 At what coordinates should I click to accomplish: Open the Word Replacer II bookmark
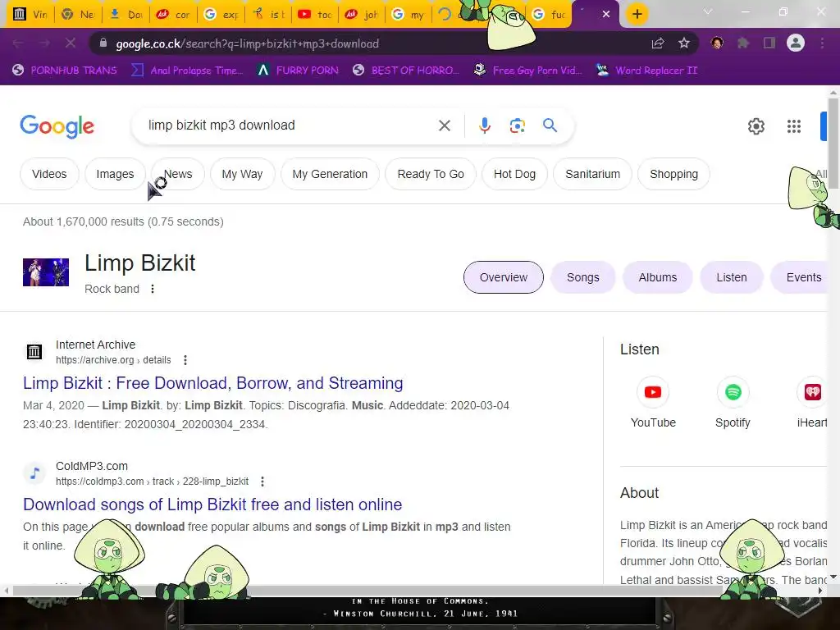[x=647, y=71]
